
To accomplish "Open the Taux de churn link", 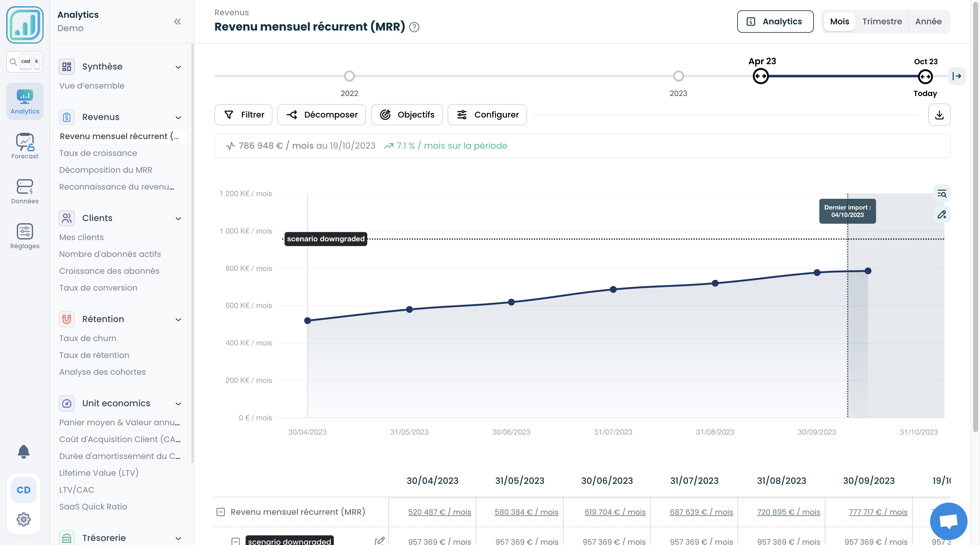I will [x=88, y=338].
